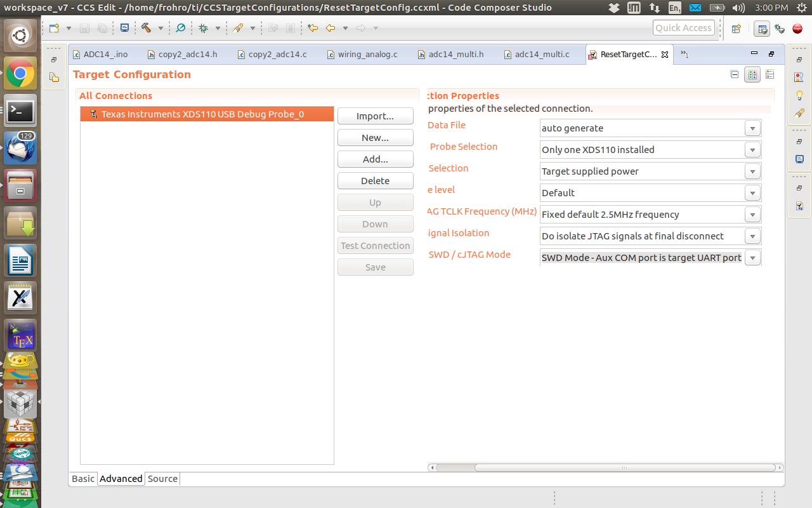Restore the left trim stack view
Screen dimensions: 812x508
click(x=54, y=59)
